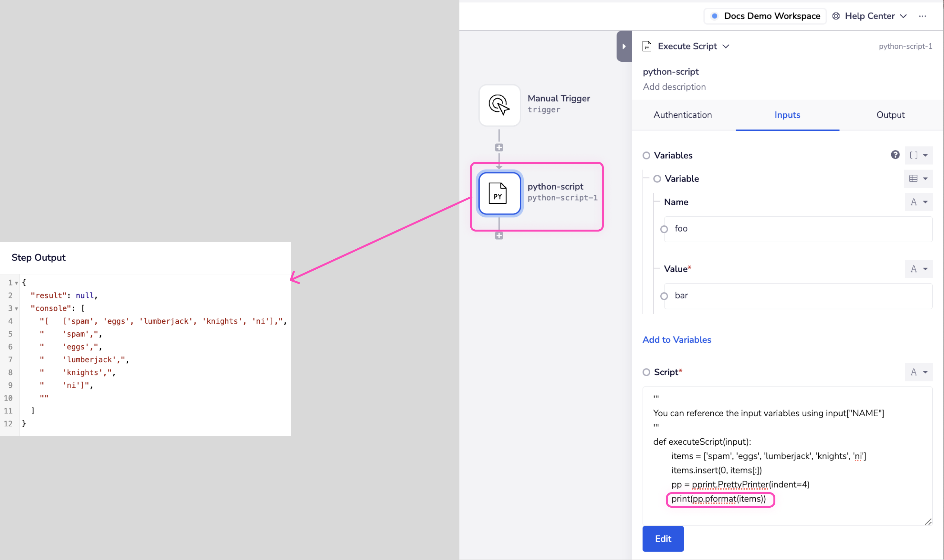Click the Variables help question mark icon
944x560 pixels.
coord(895,155)
